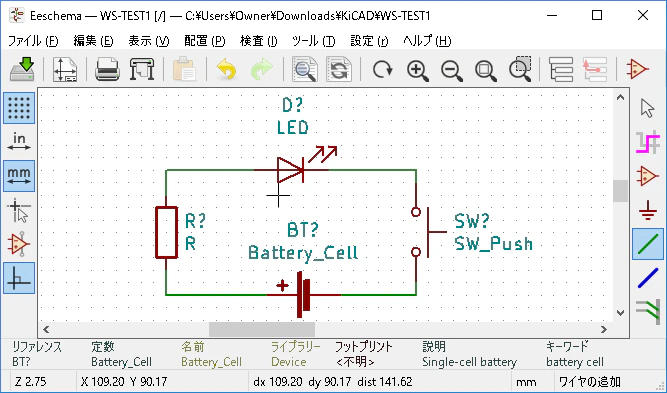Click the Zoom out magnifier

coord(452,70)
